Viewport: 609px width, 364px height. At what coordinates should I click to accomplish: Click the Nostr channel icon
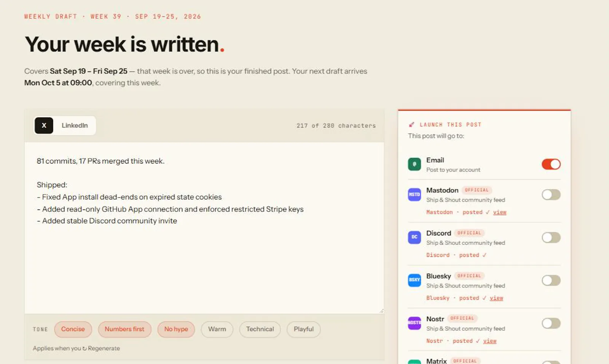tap(415, 323)
